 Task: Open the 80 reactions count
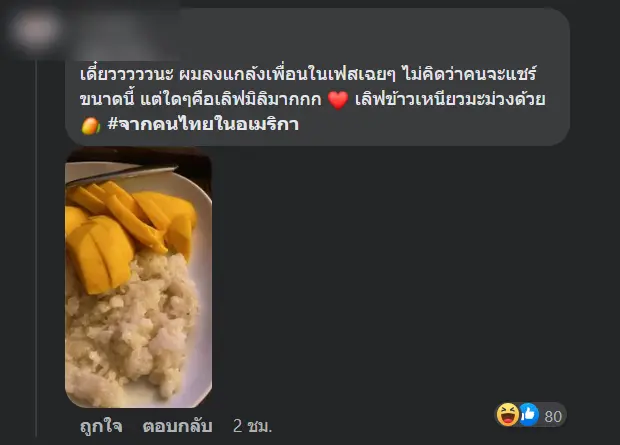click(x=553, y=417)
